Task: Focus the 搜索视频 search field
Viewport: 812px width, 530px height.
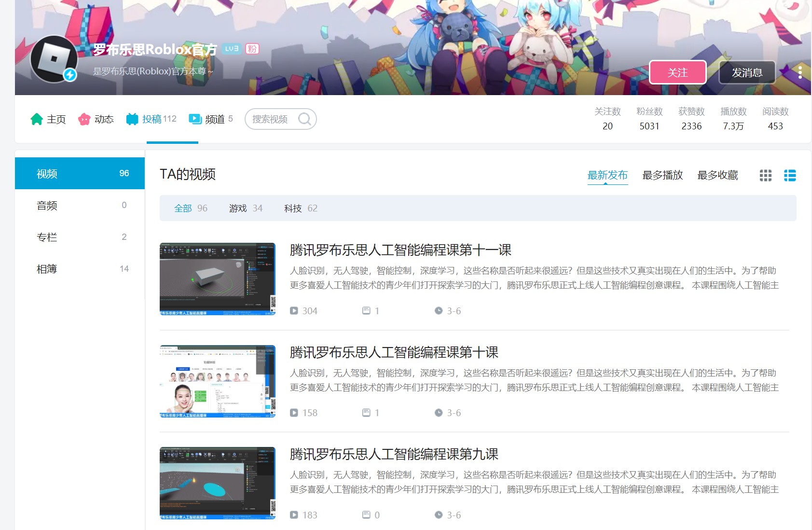Action: [270, 119]
